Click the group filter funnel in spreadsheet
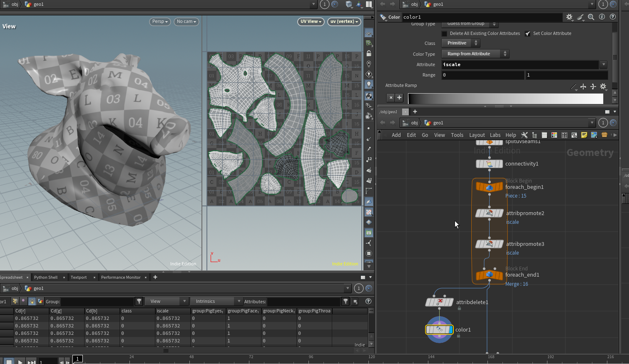 [x=139, y=301]
